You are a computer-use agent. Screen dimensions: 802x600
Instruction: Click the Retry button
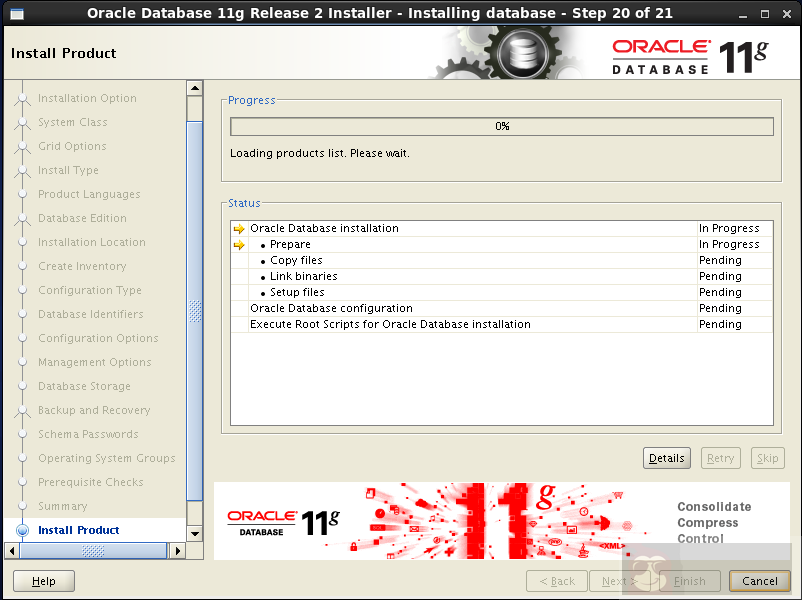click(x=720, y=457)
